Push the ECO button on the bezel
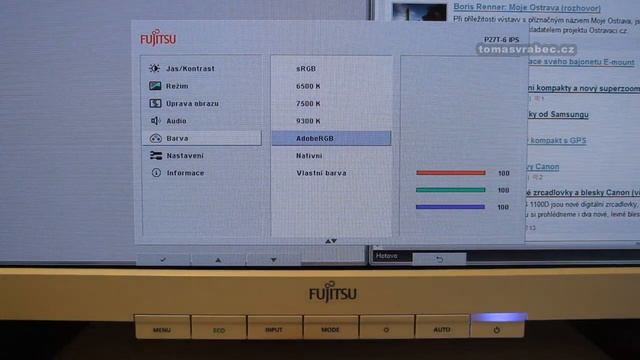Screen dimensions: 640x360 [219, 328]
